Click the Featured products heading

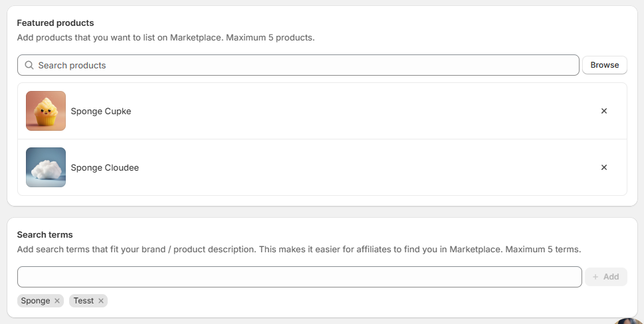55,23
